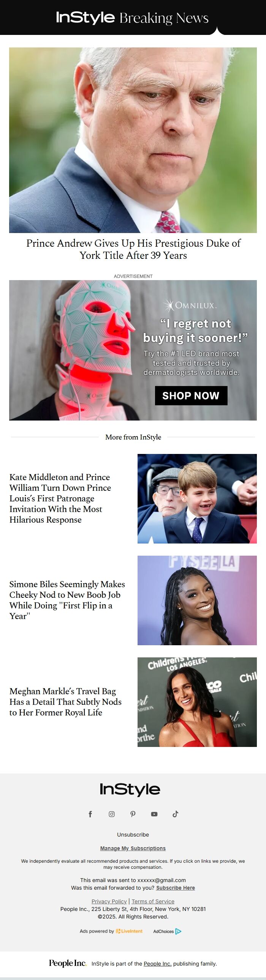Click the Subscribe Here link
This screenshot has height=980, width=266.
point(176,888)
